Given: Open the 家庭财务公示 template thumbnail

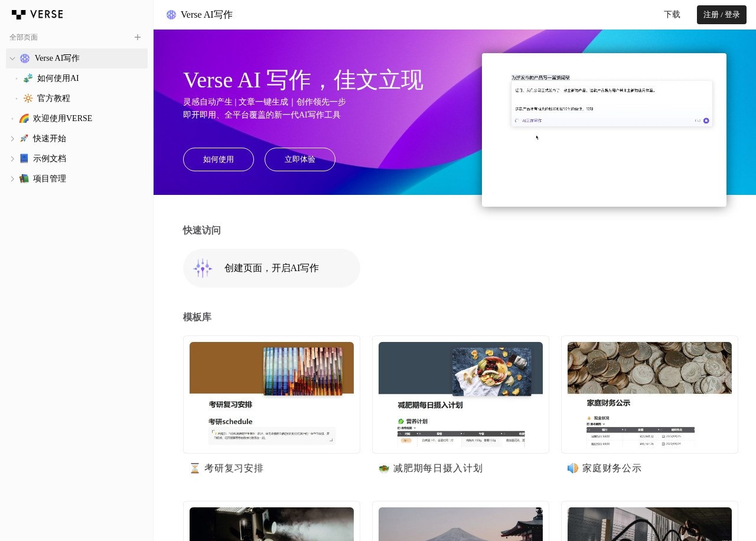Looking at the screenshot, I should click(x=650, y=395).
